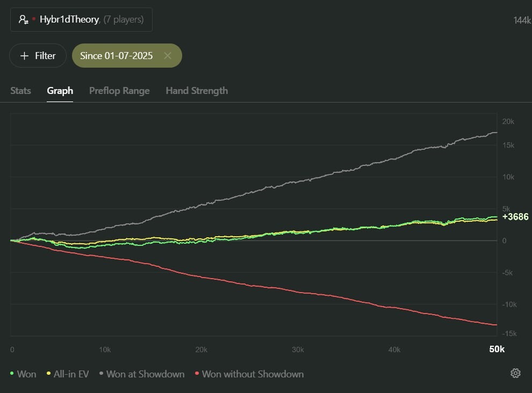Screen dimensions: 532x393
Task: Open the Since 01-07-2025 date filter
Action: [x=117, y=56]
